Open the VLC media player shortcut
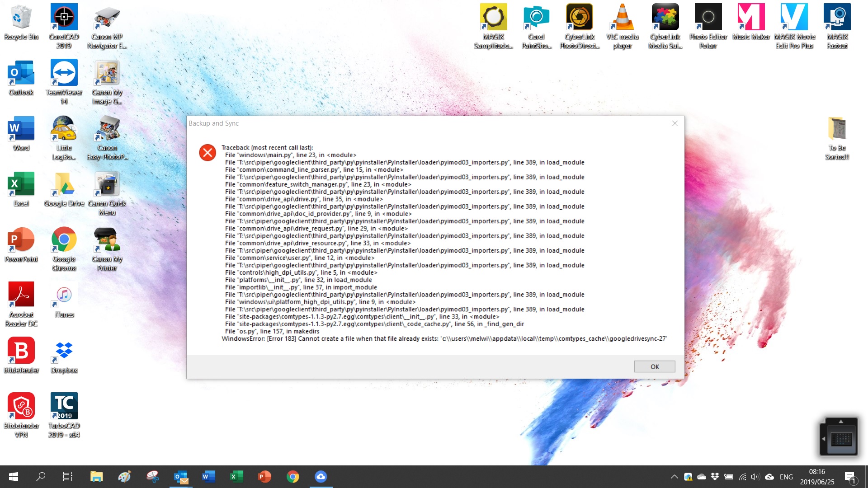868x488 pixels. (x=622, y=18)
